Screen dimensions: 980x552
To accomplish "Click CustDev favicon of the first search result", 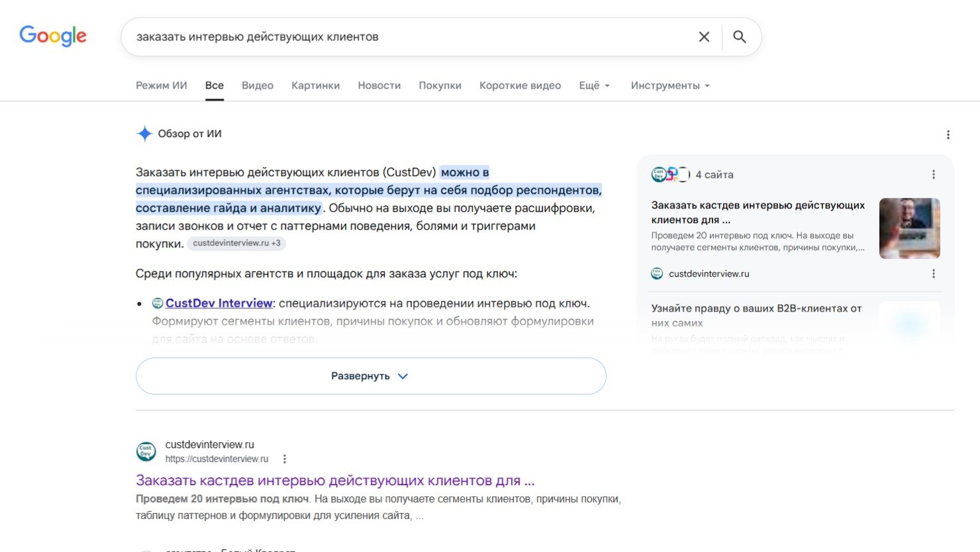I will pos(146,451).
